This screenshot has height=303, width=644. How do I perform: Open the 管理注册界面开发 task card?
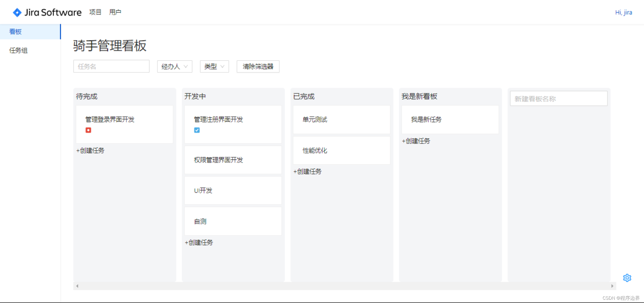(233, 124)
